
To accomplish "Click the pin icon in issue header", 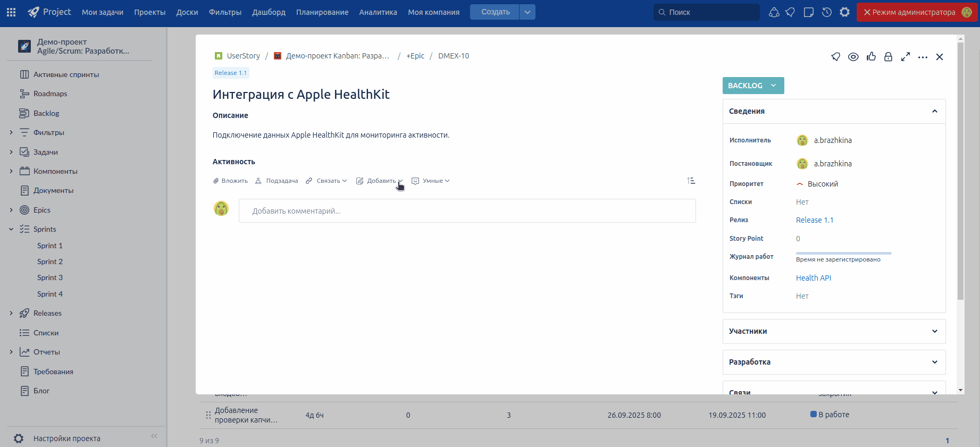I will pyautogui.click(x=836, y=57).
